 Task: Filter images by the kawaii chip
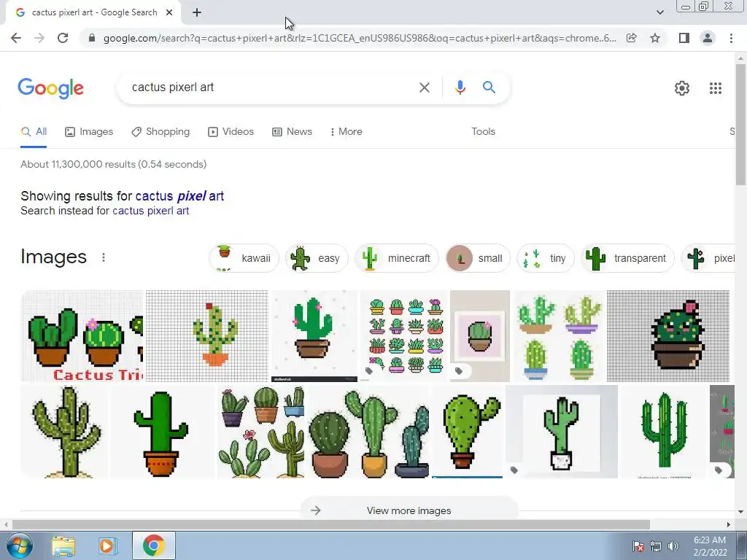[244, 258]
